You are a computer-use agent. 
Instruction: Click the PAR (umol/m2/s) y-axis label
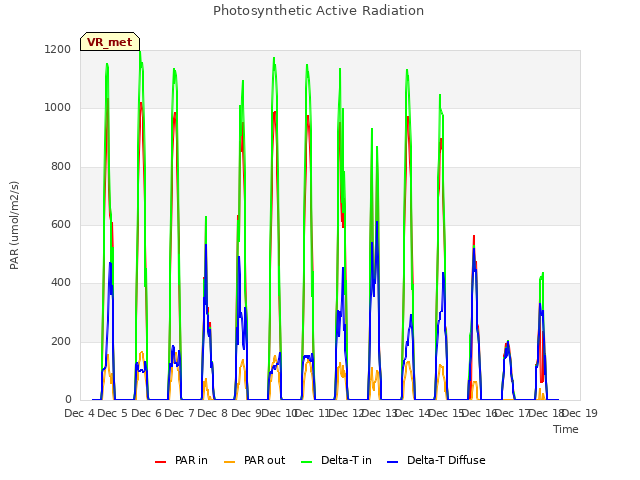tap(14, 225)
